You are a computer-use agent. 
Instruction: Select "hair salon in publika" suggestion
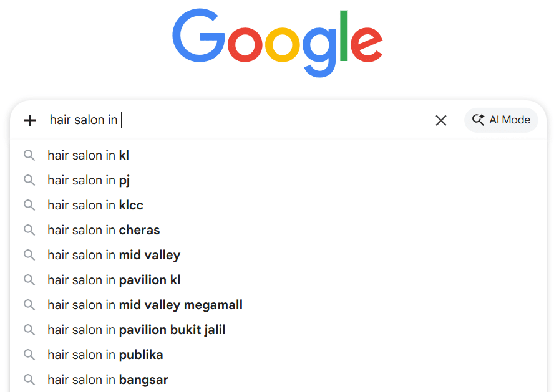tap(105, 355)
